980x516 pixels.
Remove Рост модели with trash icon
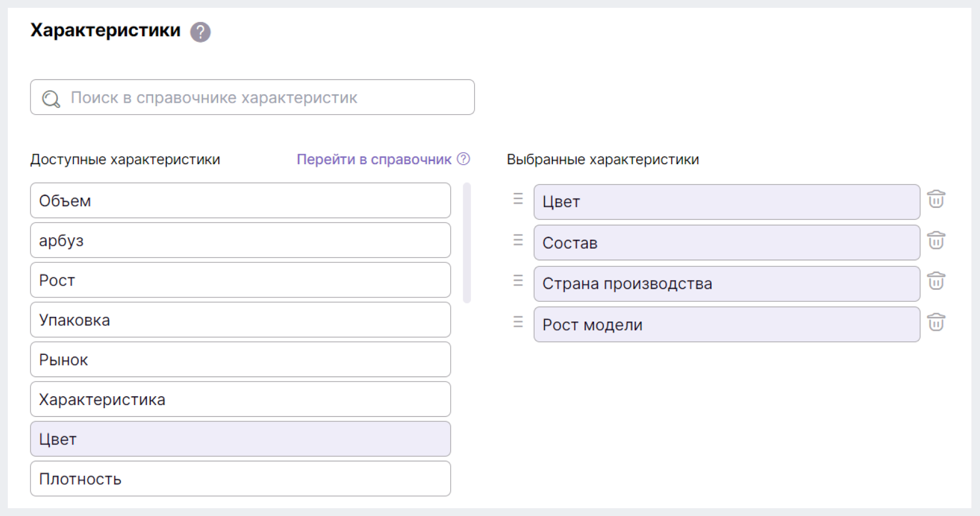936,322
